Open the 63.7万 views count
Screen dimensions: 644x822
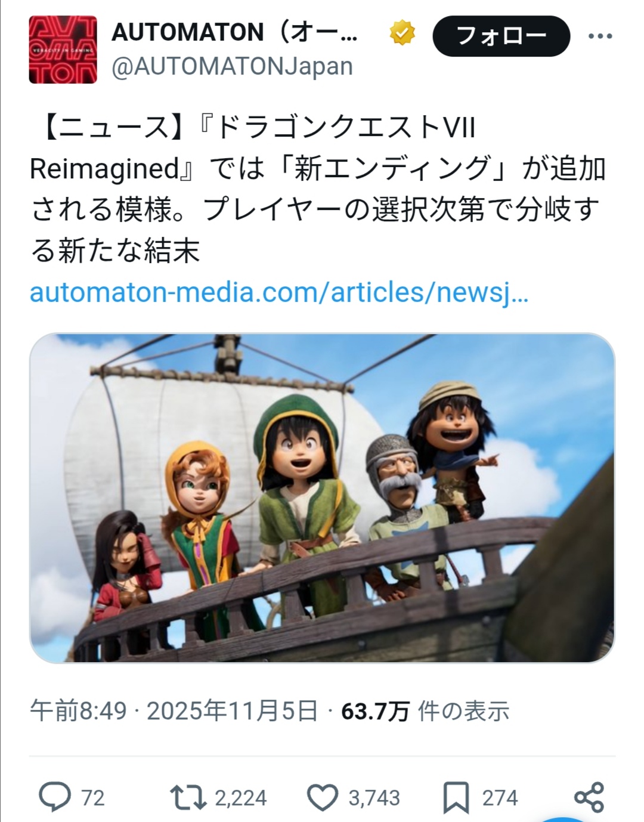(425, 711)
